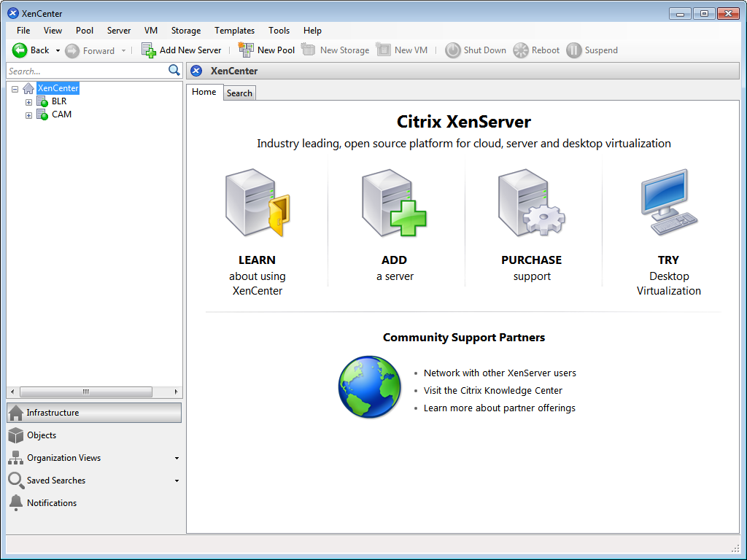This screenshot has height=560, width=747.
Task: Click the magnifier icon in the search box
Action: point(174,70)
